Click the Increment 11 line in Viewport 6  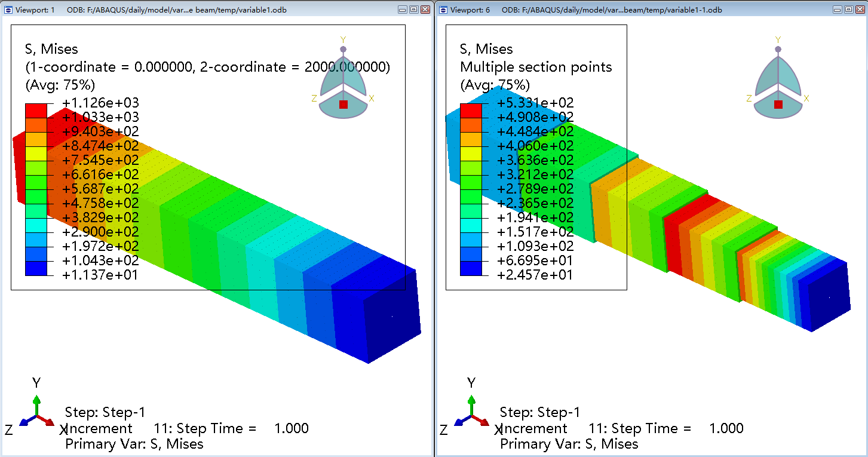(622, 428)
